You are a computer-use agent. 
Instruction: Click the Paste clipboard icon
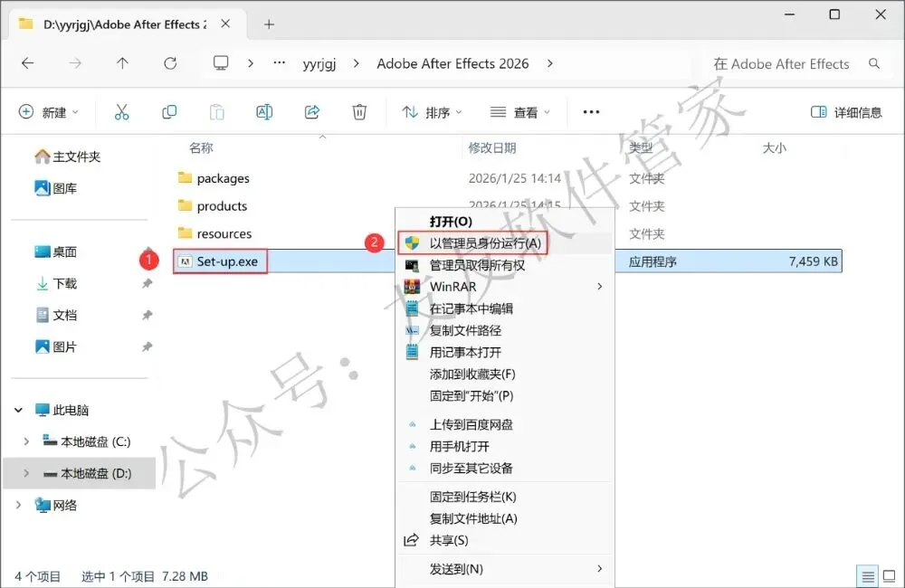pos(216,112)
